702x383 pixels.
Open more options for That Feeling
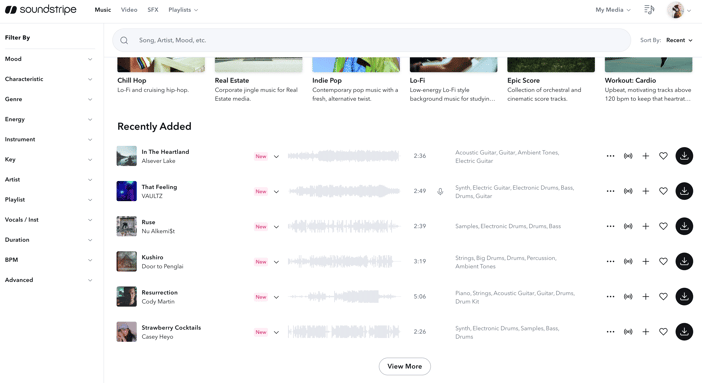point(610,191)
